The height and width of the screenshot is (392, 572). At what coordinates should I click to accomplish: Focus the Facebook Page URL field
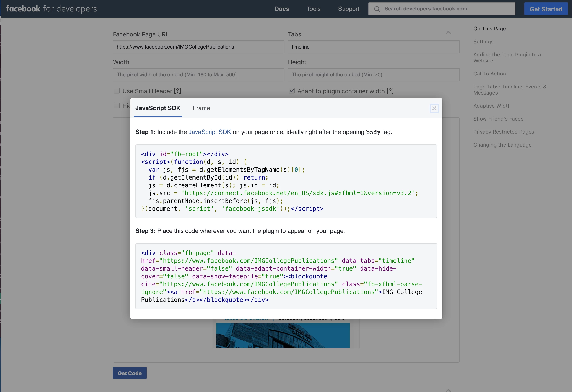[198, 47]
